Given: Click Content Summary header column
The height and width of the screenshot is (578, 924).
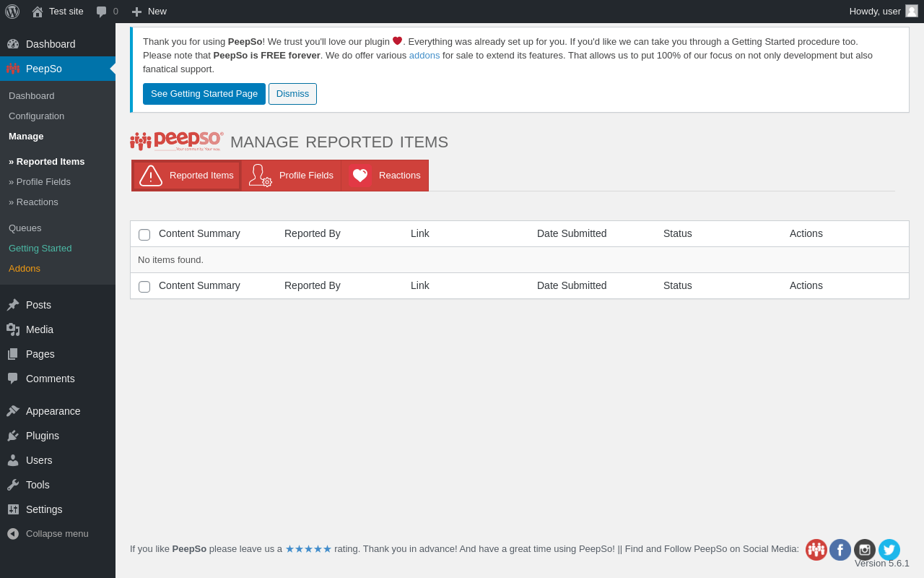Looking at the screenshot, I should point(199,233).
